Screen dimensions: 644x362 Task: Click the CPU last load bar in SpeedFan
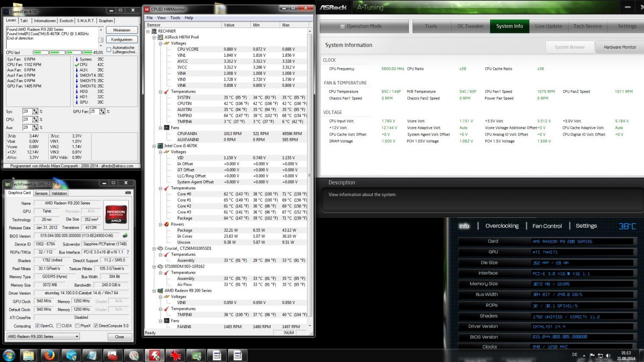point(62,53)
